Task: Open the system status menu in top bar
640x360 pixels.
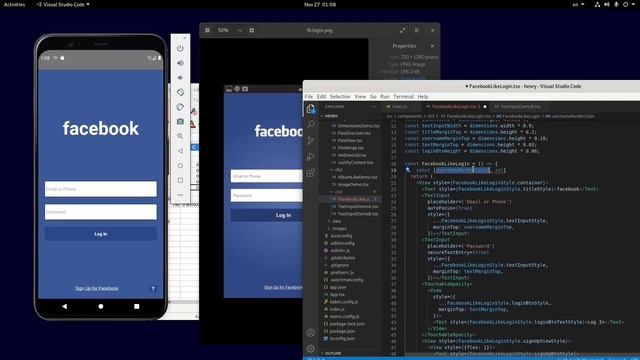Action: pos(616,4)
